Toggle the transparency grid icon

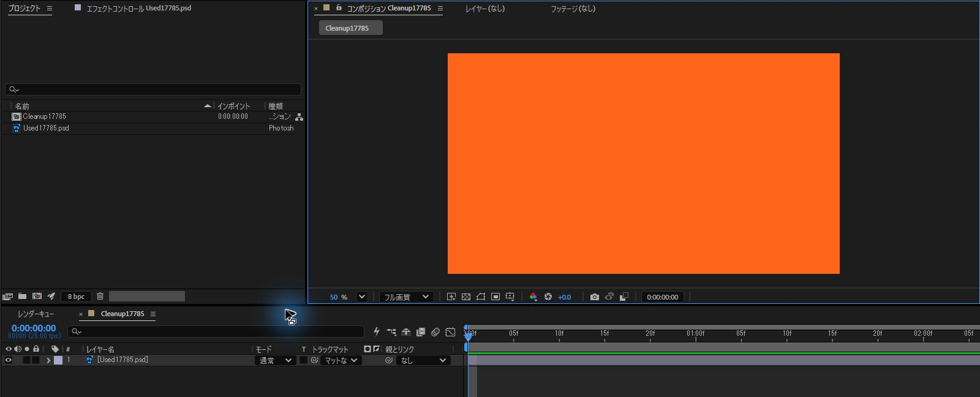pyautogui.click(x=466, y=297)
